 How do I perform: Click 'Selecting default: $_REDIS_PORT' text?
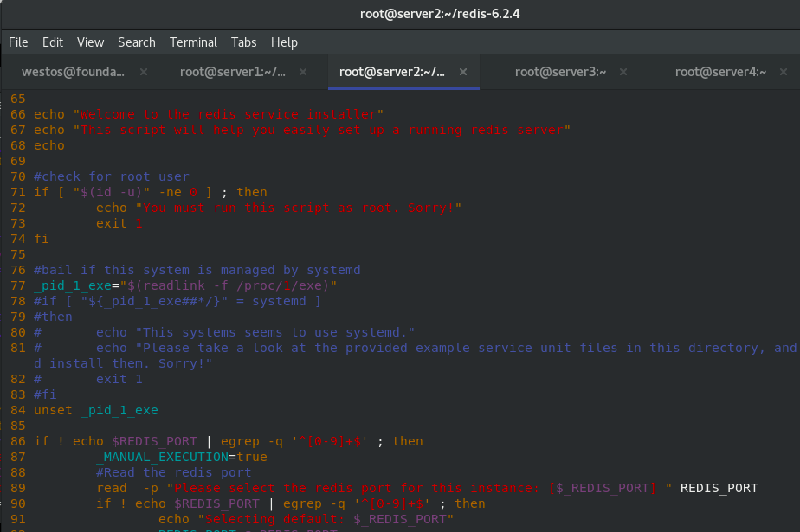326,519
